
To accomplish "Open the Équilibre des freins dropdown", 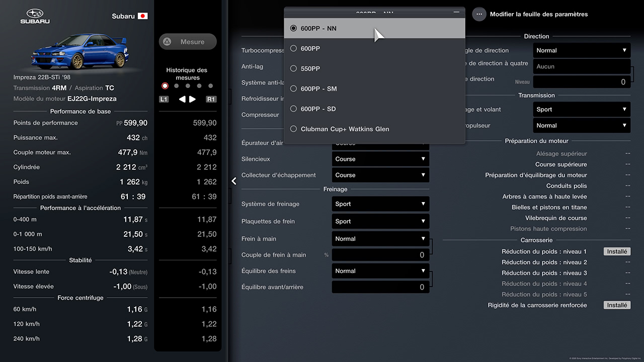I will point(380,271).
